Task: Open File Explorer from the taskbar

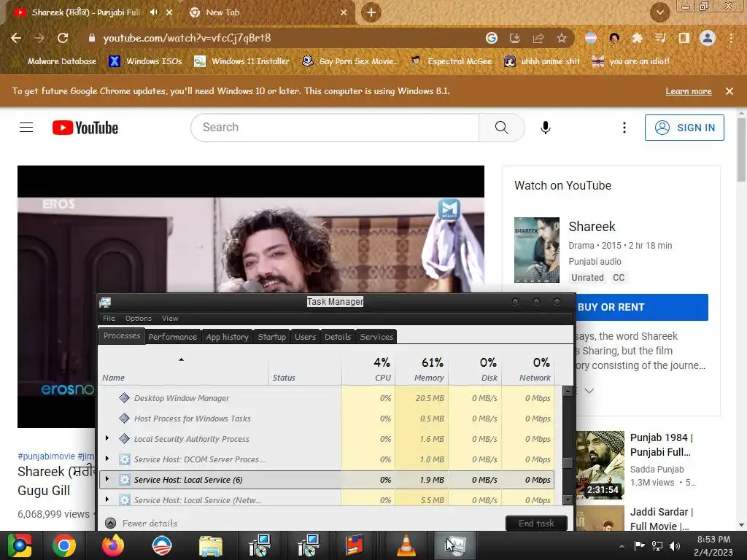Action: 211,545
